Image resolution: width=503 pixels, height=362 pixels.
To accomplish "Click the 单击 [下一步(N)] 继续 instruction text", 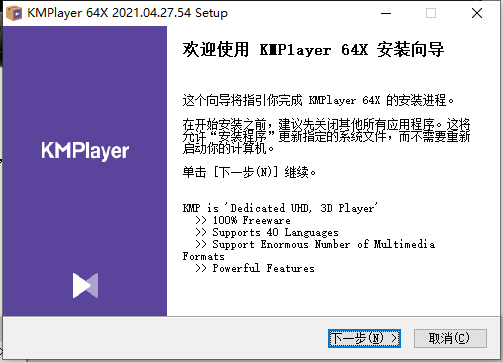I will coord(249,172).
